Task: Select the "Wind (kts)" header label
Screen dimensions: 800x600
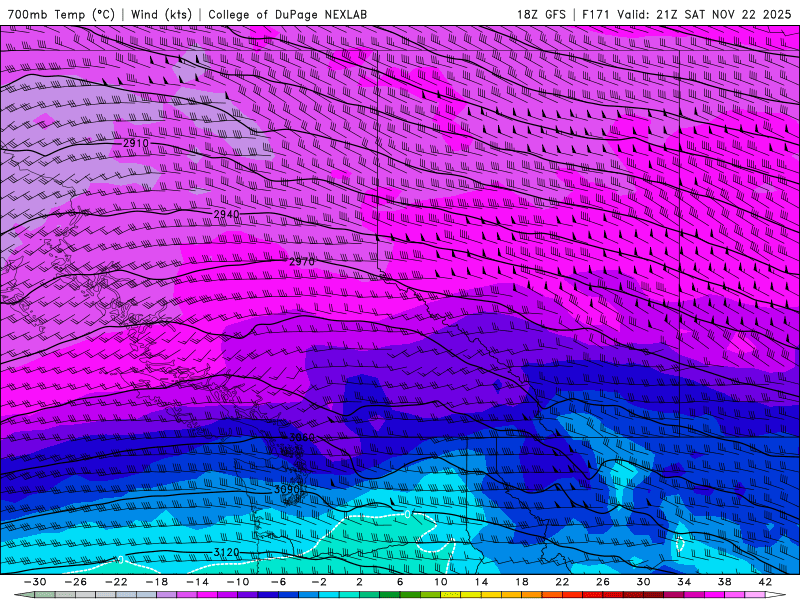Action: pyautogui.click(x=161, y=14)
